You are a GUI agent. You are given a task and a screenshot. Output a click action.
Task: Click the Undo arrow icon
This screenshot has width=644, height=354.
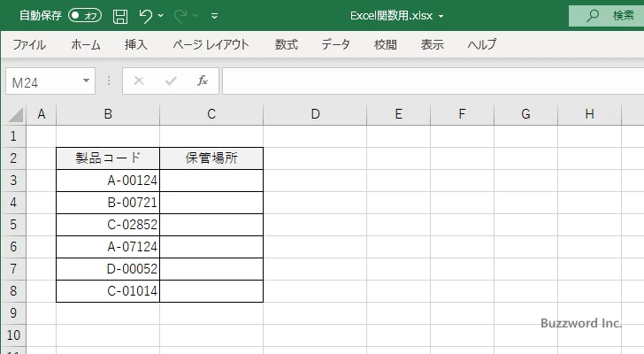[145, 16]
